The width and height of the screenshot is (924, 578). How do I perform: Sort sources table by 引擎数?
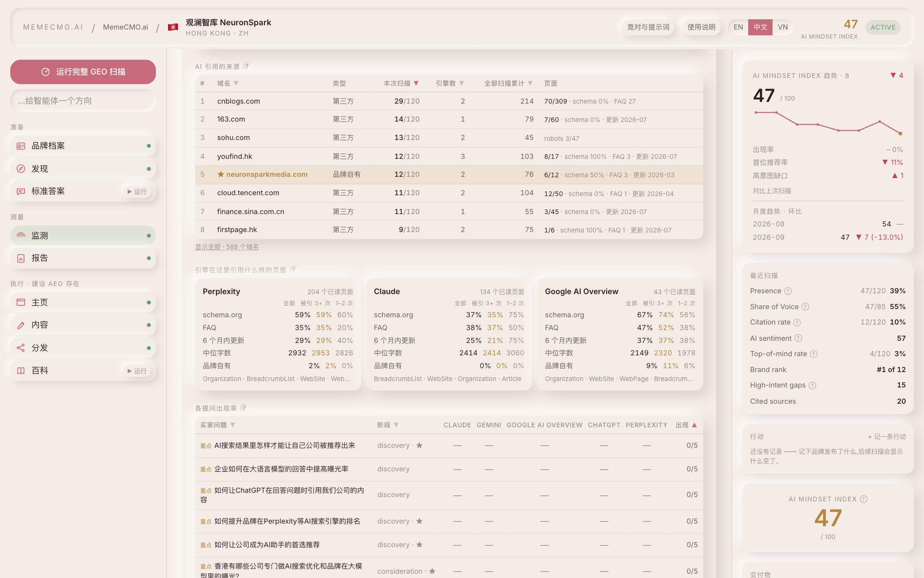tap(450, 83)
